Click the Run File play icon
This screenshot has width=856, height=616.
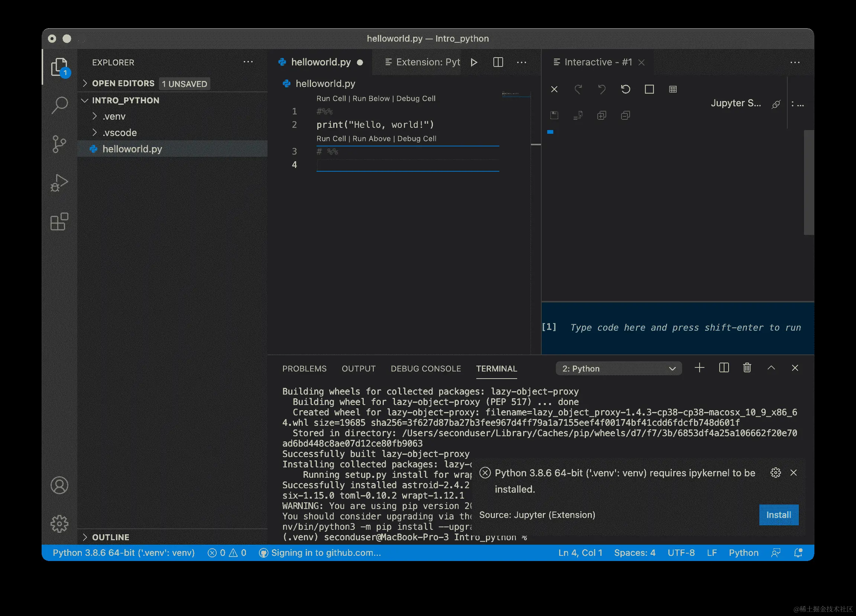474,62
